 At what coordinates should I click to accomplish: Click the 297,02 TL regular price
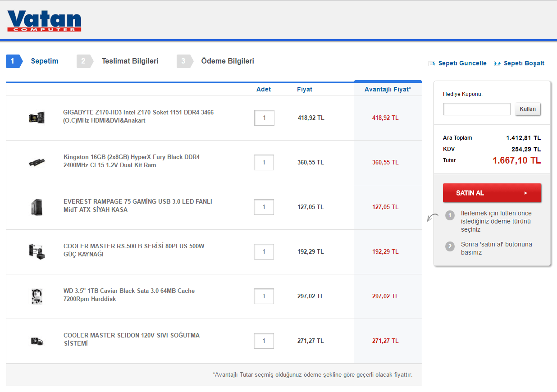point(310,296)
